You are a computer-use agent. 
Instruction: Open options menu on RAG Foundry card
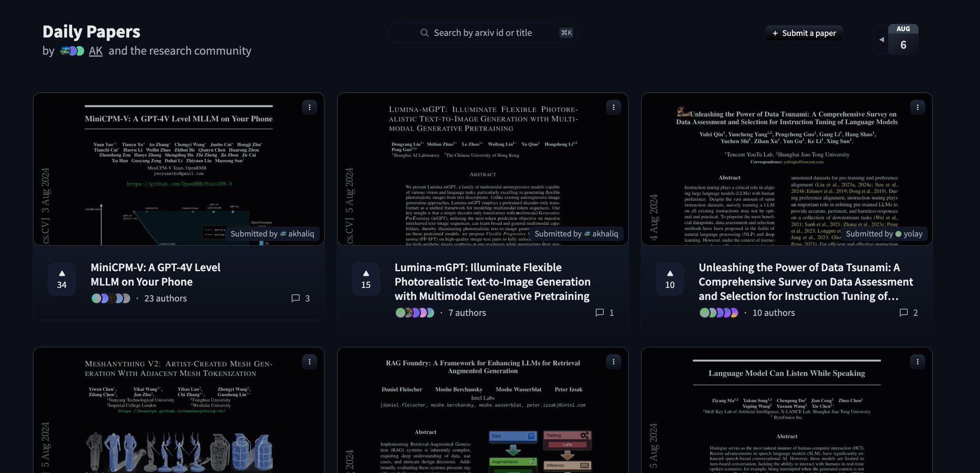613,362
